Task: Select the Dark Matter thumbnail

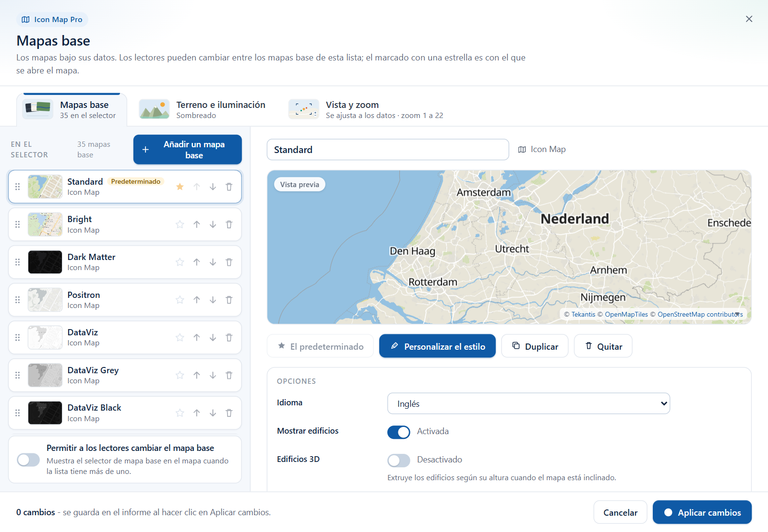Action: point(45,262)
